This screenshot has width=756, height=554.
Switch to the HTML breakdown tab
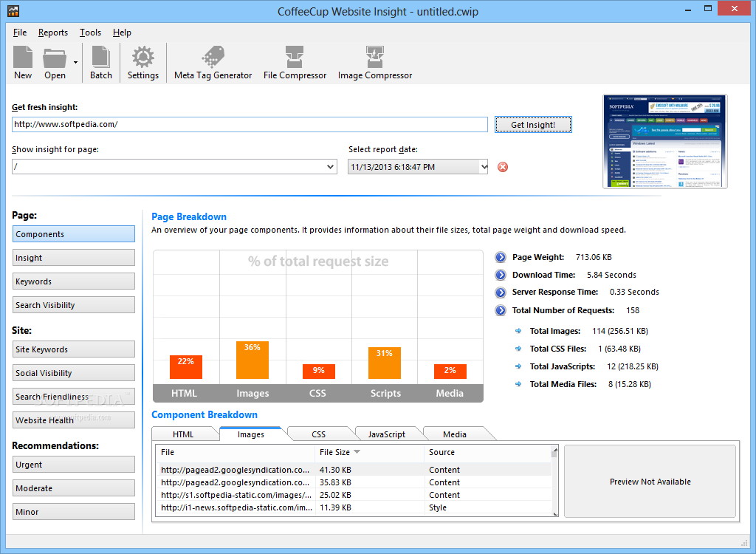(x=183, y=434)
